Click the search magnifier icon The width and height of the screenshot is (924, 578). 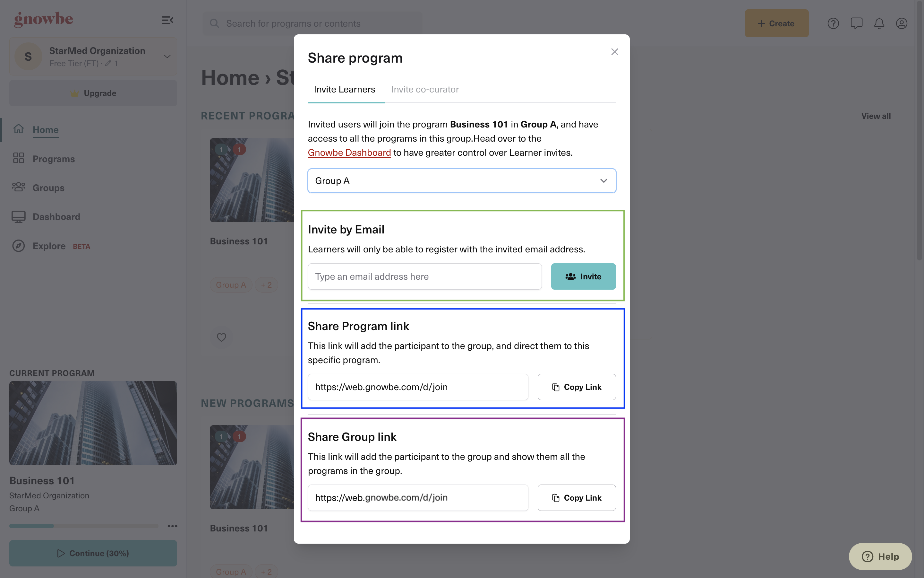215,23
